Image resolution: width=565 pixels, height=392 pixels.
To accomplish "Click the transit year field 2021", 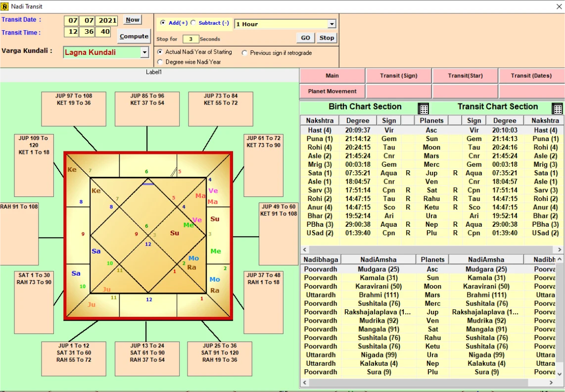I will pos(108,21).
